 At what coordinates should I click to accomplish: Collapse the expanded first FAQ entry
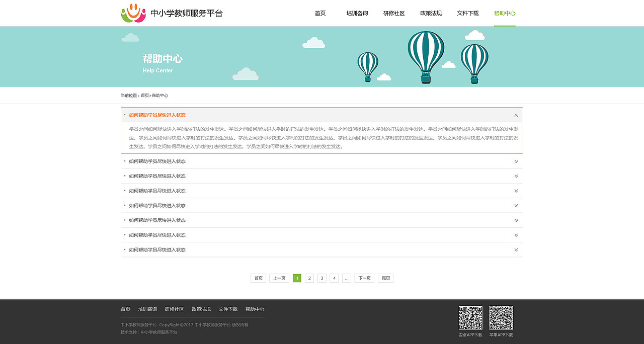(x=516, y=115)
